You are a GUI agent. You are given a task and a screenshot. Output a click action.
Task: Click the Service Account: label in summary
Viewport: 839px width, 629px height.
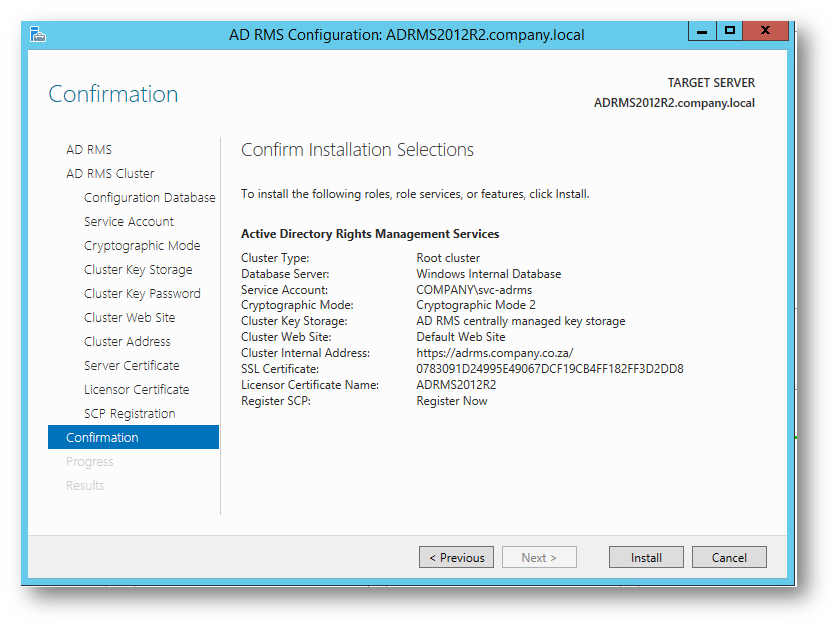point(284,290)
